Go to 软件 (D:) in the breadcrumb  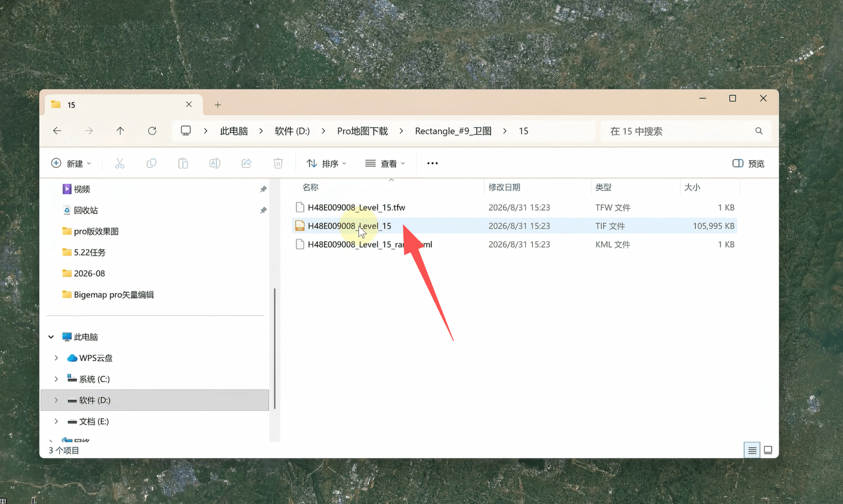click(x=292, y=131)
